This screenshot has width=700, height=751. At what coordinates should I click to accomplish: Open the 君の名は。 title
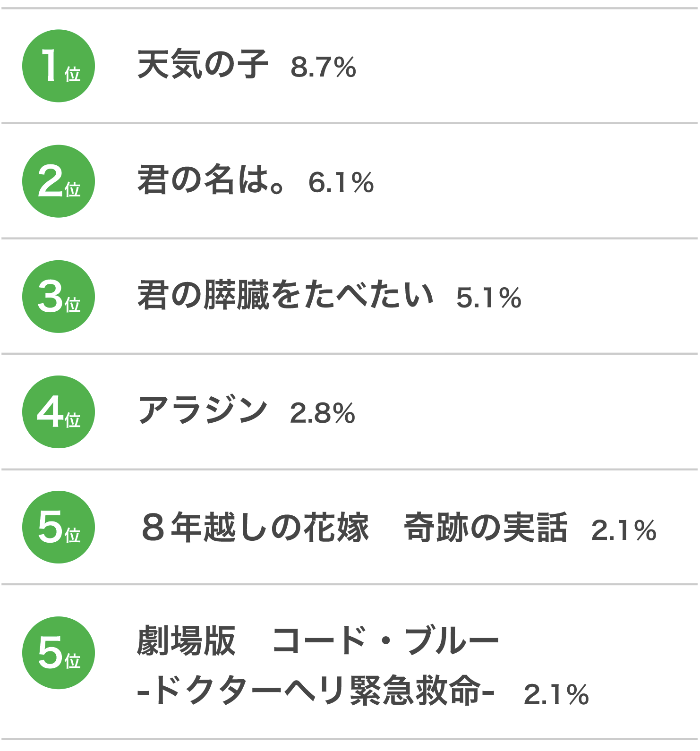(211, 180)
